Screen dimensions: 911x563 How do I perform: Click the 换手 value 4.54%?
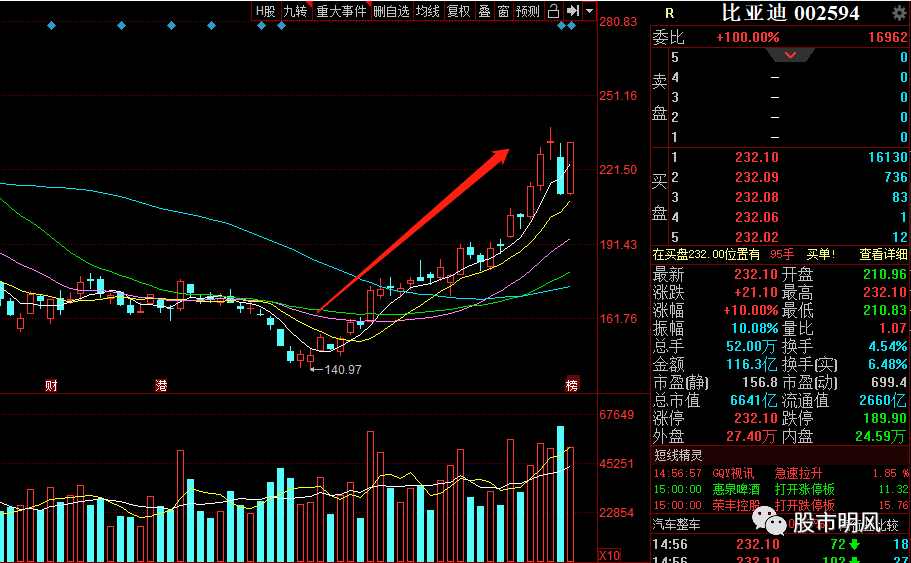pos(887,346)
